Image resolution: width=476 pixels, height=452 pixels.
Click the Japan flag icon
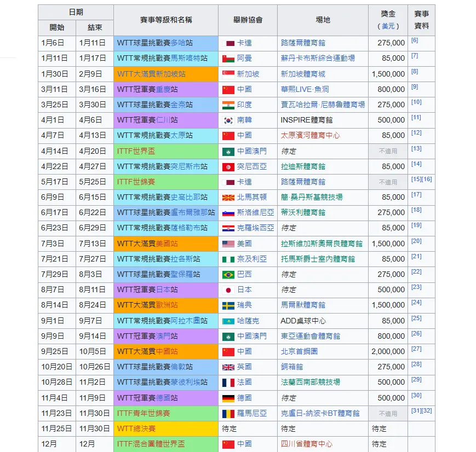pyautogui.click(x=228, y=289)
